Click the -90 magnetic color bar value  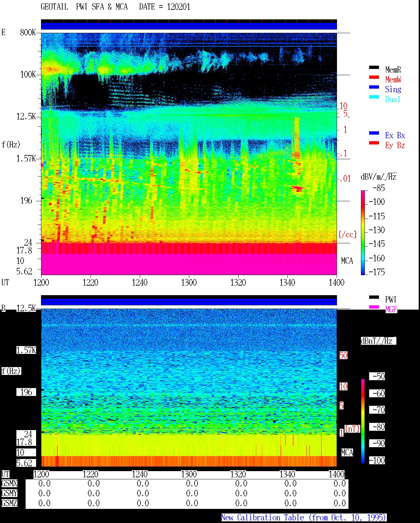coord(377,443)
